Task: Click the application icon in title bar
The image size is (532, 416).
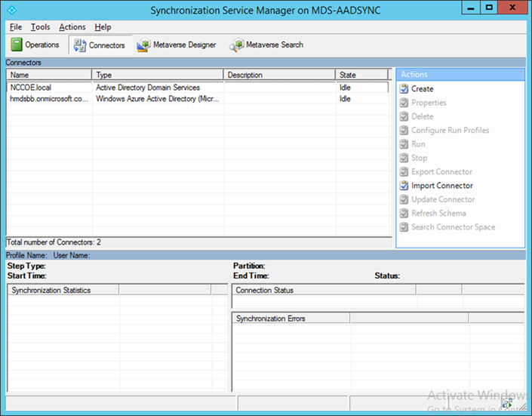Action: pos(12,10)
